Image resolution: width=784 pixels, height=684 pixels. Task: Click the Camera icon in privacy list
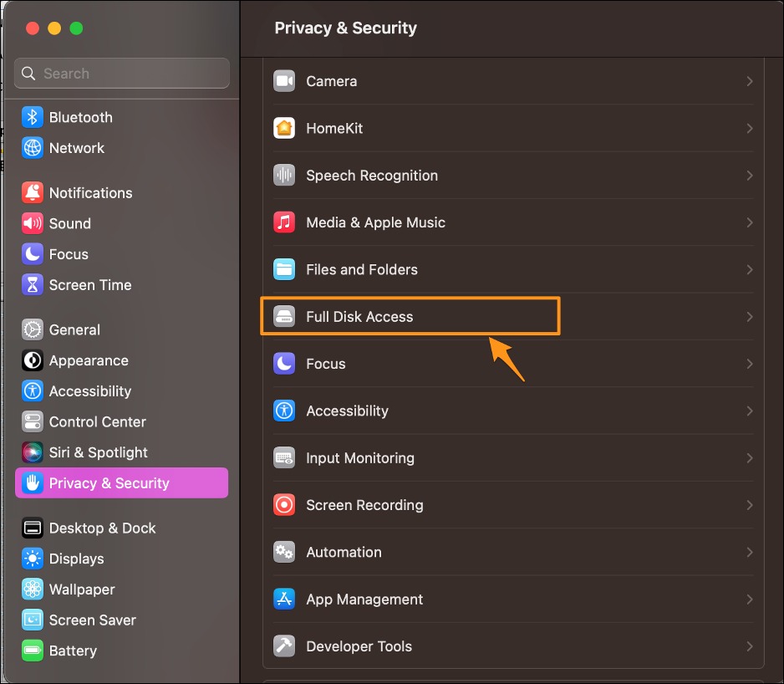coord(284,81)
